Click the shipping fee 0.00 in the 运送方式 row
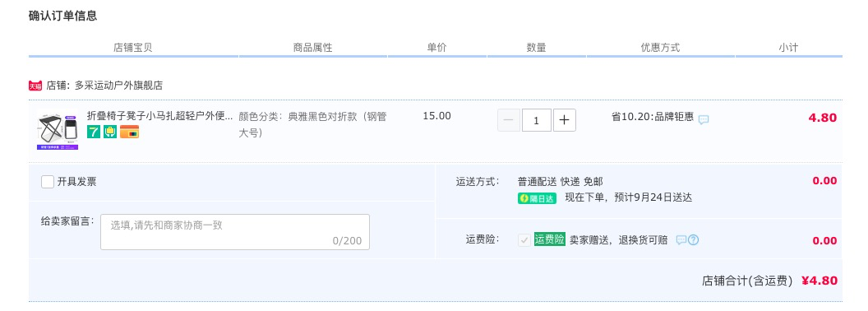This screenshot has height=311, width=868. coord(824,181)
